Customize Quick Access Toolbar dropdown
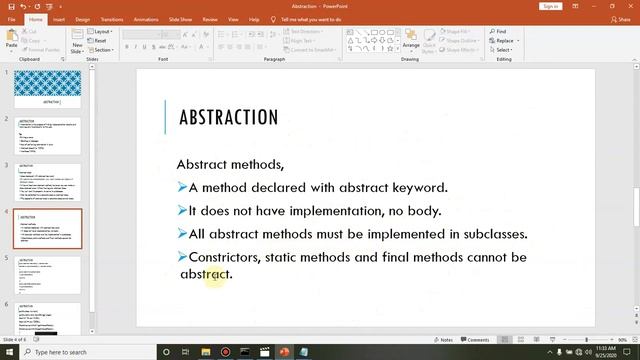Image resolution: width=640 pixels, height=360 pixels. pos(60,7)
